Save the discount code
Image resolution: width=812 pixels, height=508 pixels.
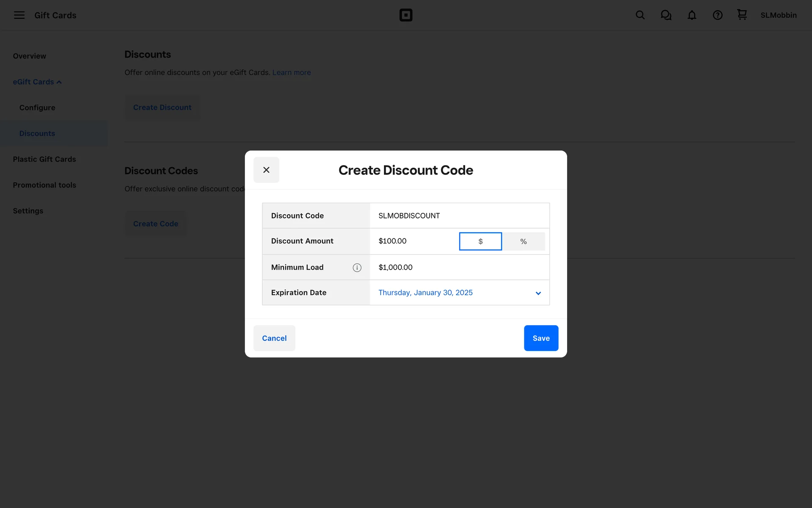541,338
